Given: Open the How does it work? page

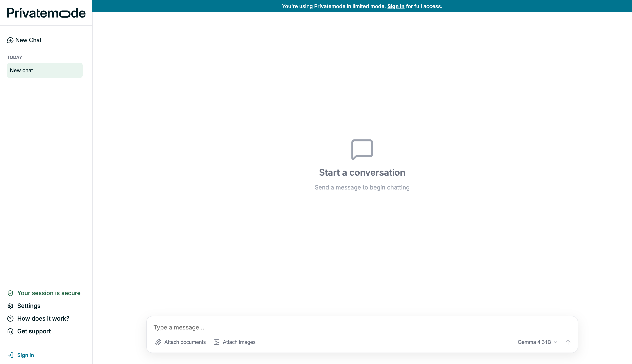Looking at the screenshot, I should point(43,319).
